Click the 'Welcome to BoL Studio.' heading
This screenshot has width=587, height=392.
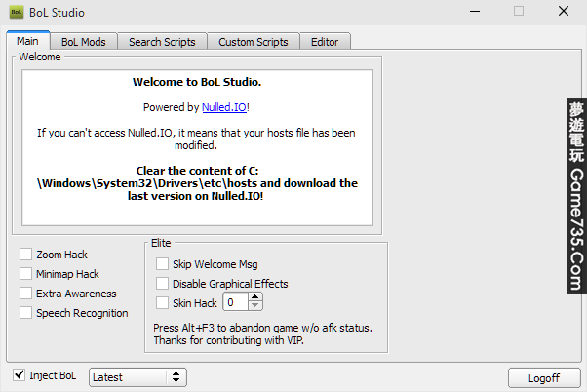197,82
